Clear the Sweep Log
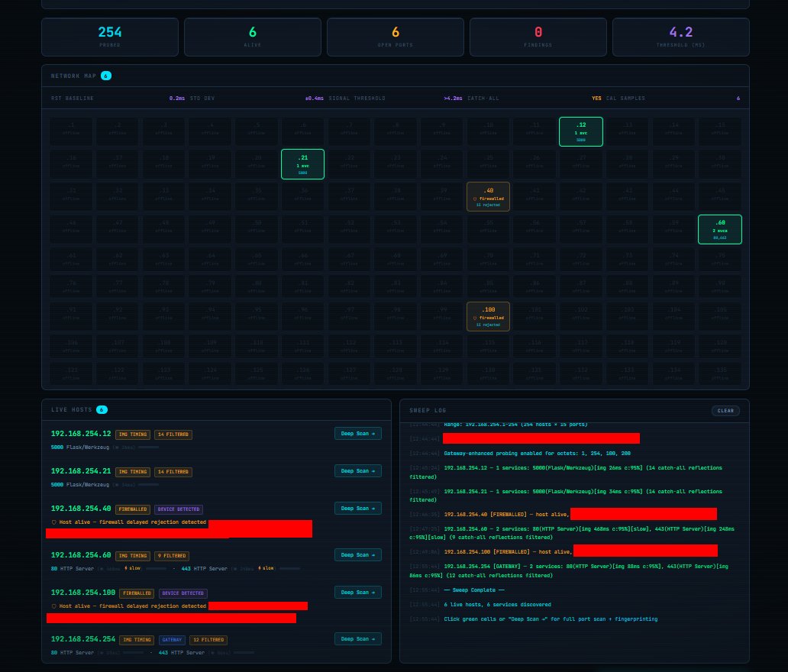Screen dimensions: 788x672 click(x=725, y=411)
